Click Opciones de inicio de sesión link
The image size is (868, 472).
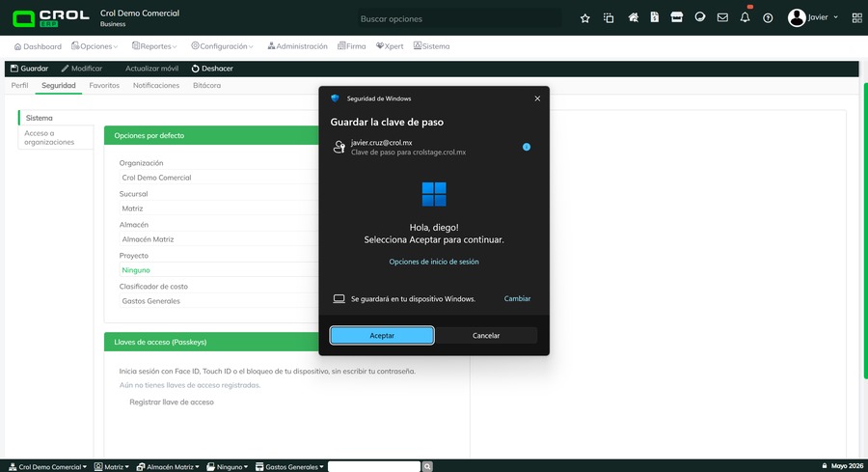pos(434,262)
